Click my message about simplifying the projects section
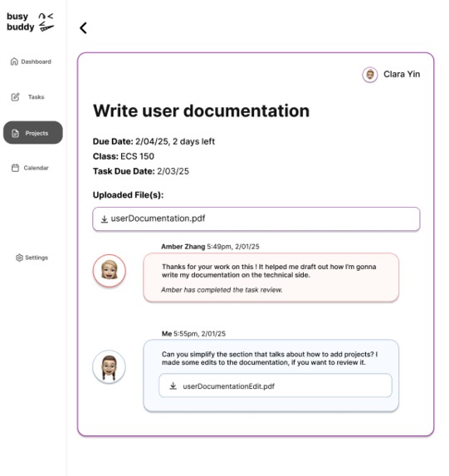Screen dimensions: 449x476 pos(270,358)
